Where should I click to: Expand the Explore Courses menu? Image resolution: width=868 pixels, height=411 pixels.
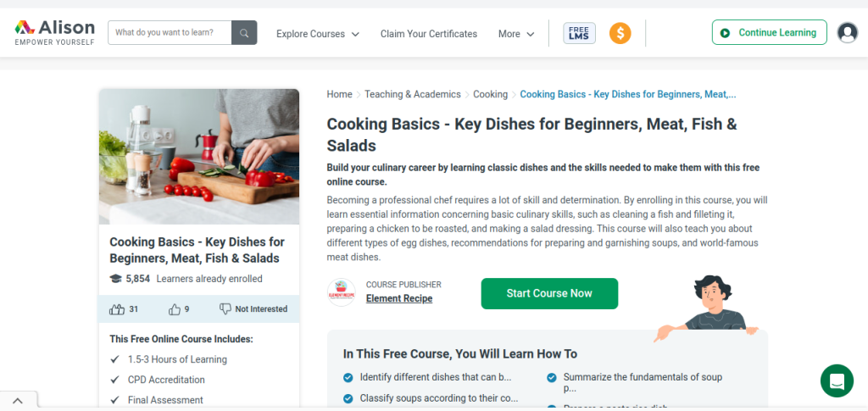pos(318,34)
